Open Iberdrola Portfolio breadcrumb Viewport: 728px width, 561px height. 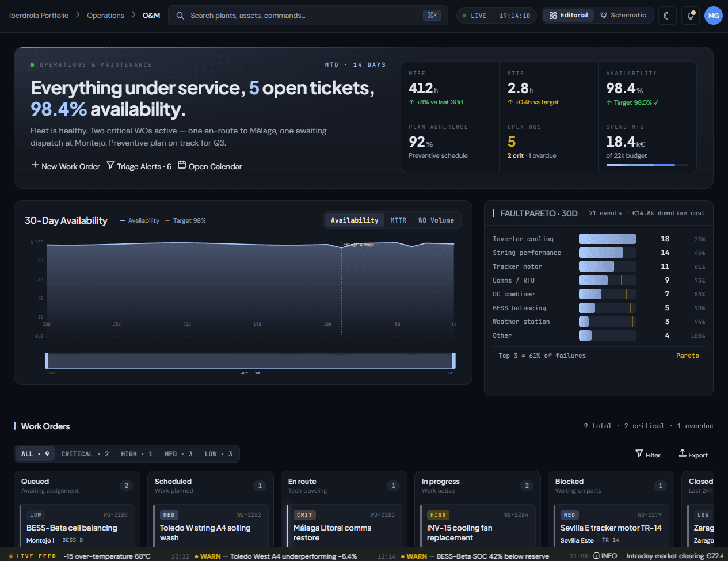click(x=39, y=16)
